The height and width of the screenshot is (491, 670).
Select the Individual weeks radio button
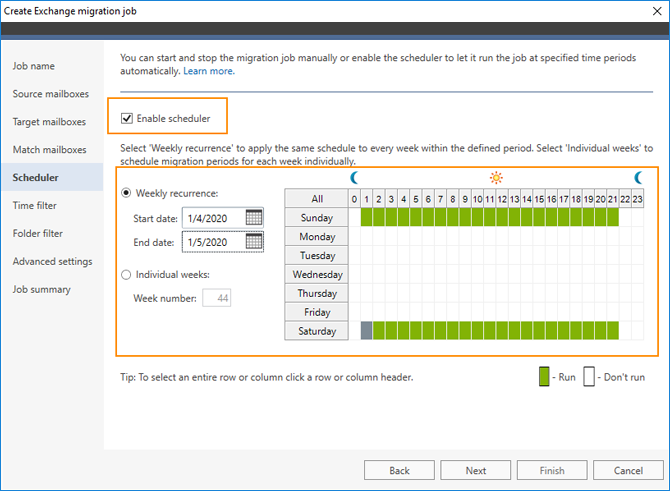point(126,274)
